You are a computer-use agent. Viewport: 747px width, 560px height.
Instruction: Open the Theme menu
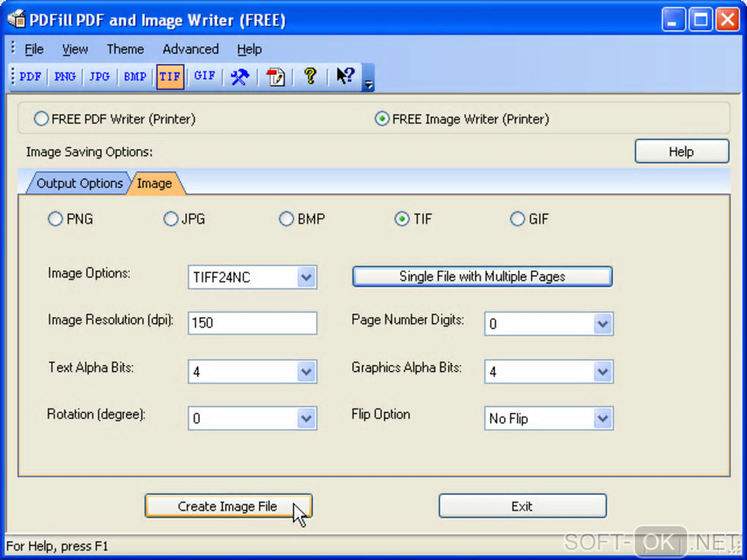(125, 50)
